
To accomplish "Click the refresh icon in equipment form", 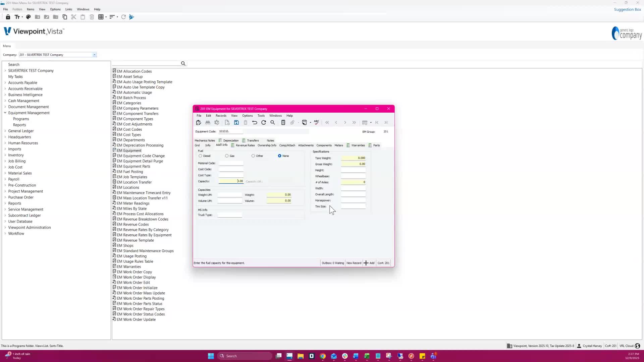I will coord(264,123).
